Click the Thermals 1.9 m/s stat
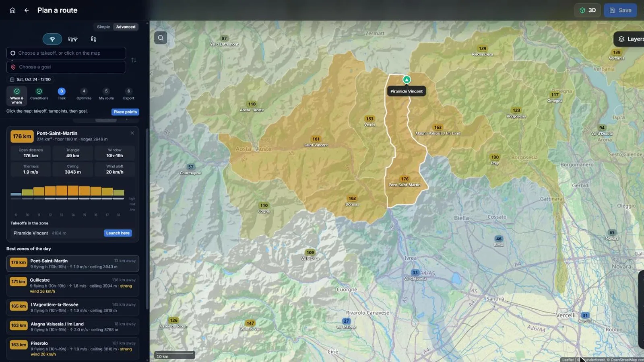This screenshot has width=644, height=362. tap(31, 169)
